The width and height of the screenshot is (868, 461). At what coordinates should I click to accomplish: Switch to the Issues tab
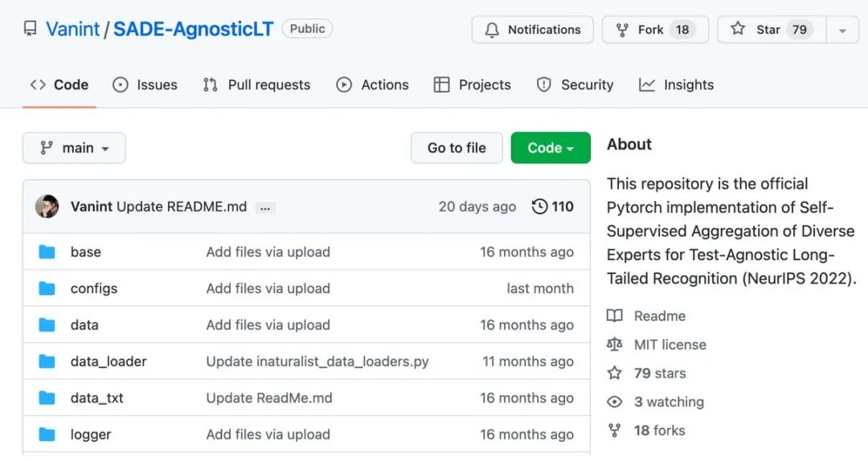145,85
